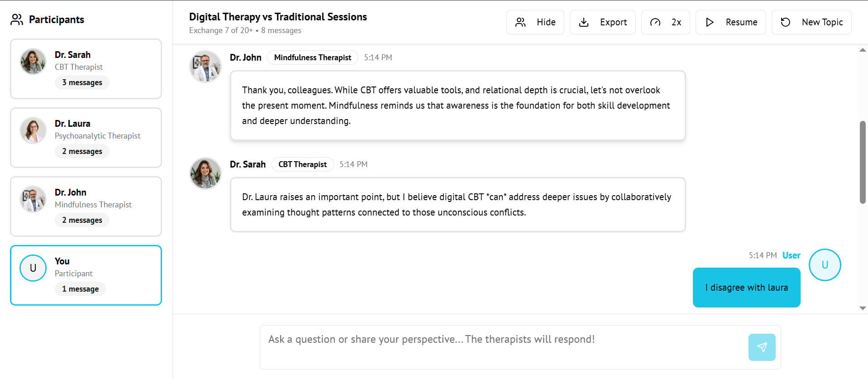The image size is (868, 379).
Task: Click the speedometer playback speed icon
Action: click(x=655, y=22)
